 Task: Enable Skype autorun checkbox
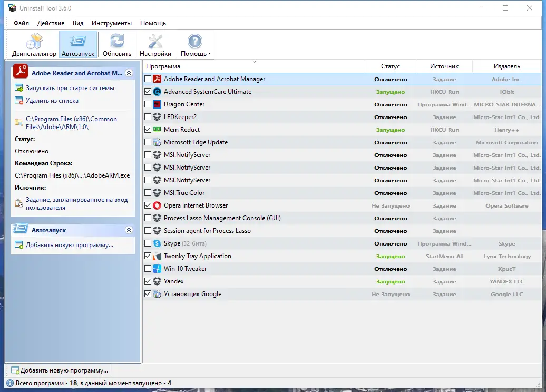tap(148, 243)
